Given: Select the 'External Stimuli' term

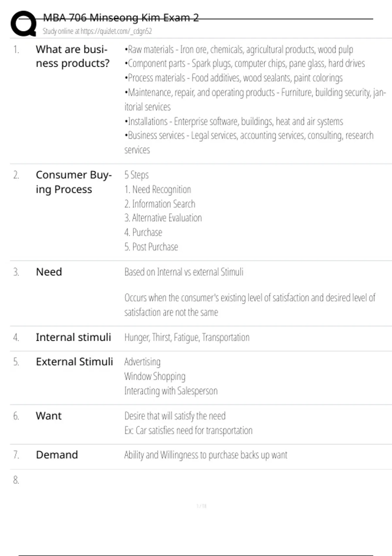Looking at the screenshot, I should [x=74, y=362].
